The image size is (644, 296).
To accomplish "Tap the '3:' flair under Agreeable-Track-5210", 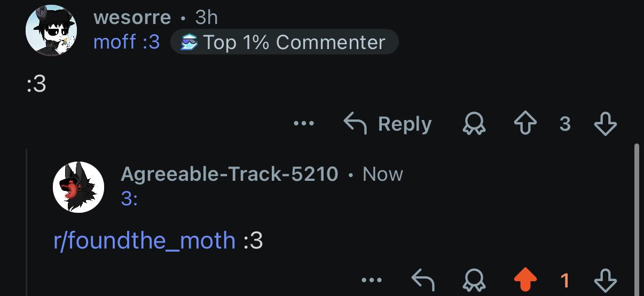I will point(130,199).
